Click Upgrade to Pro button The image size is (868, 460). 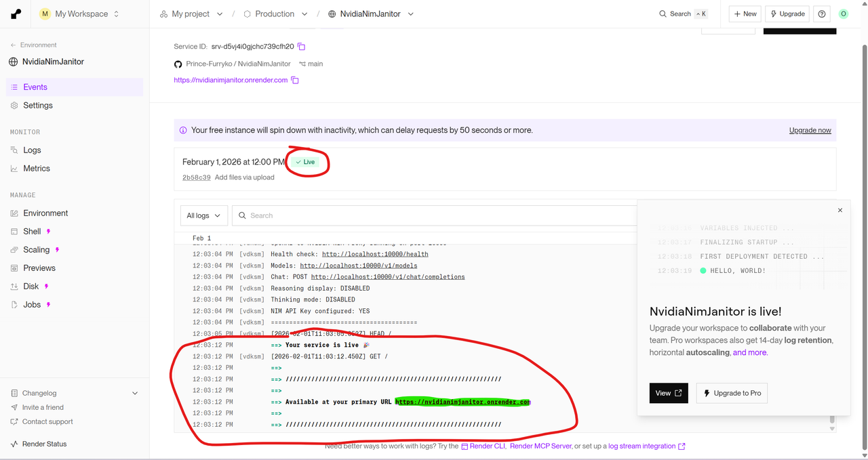(732, 393)
